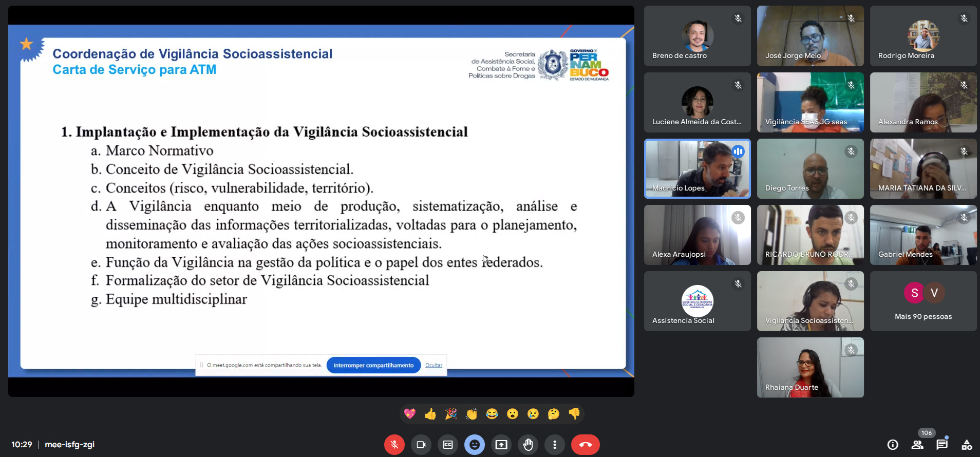Expand the Mais 90 pessoas tile
The image size is (980, 457).
click(923, 301)
